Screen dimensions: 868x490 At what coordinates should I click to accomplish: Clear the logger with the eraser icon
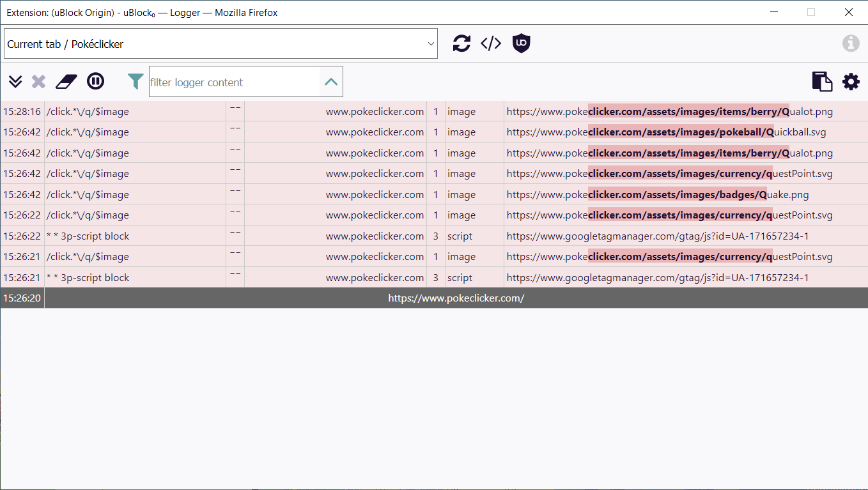(66, 81)
